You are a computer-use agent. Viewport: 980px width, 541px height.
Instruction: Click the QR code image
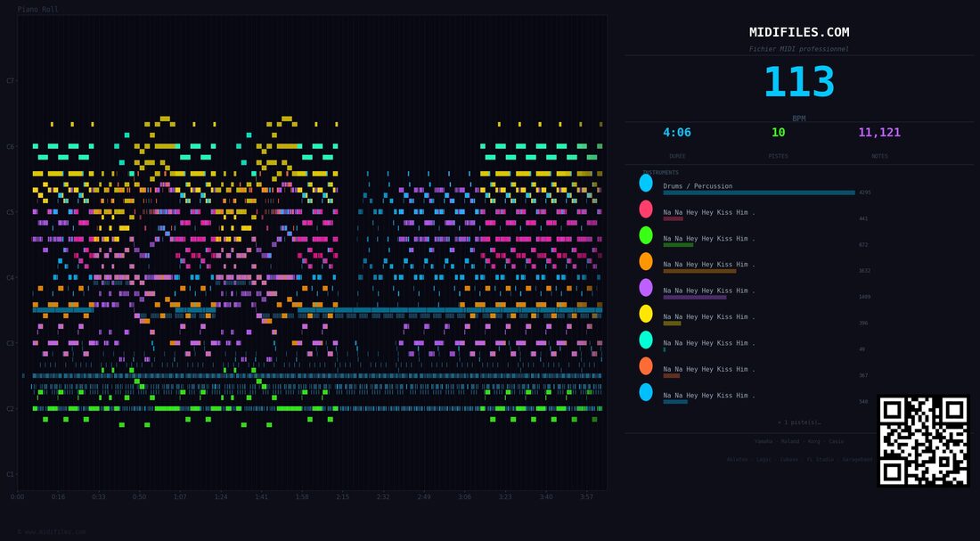(x=924, y=441)
